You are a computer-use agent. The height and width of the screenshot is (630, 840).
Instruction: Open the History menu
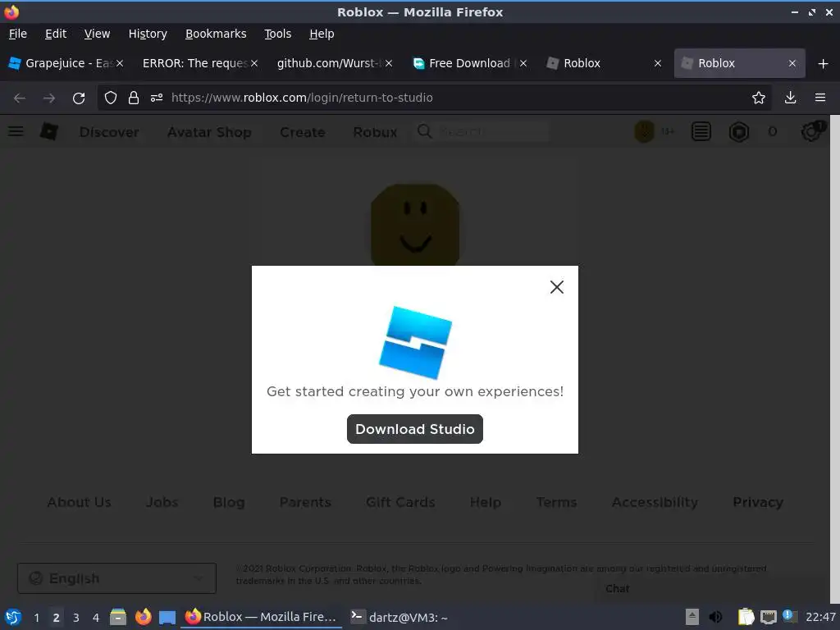tap(148, 34)
